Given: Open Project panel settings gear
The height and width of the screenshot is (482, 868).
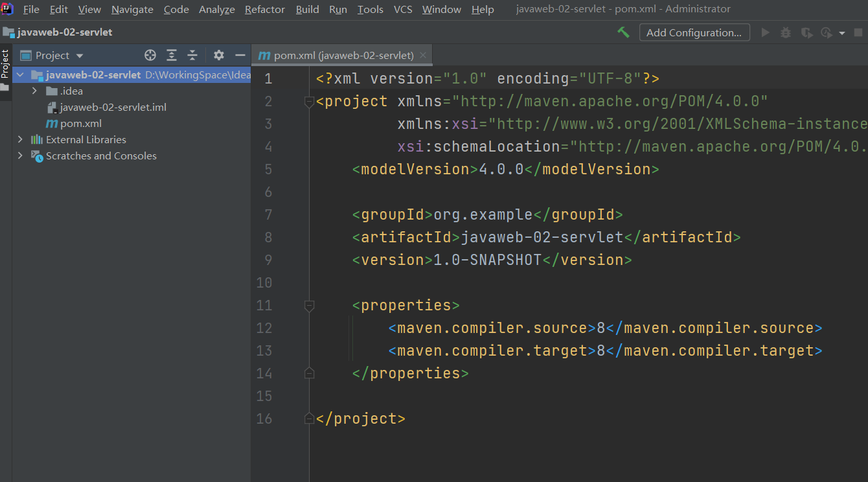Looking at the screenshot, I should point(219,55).
